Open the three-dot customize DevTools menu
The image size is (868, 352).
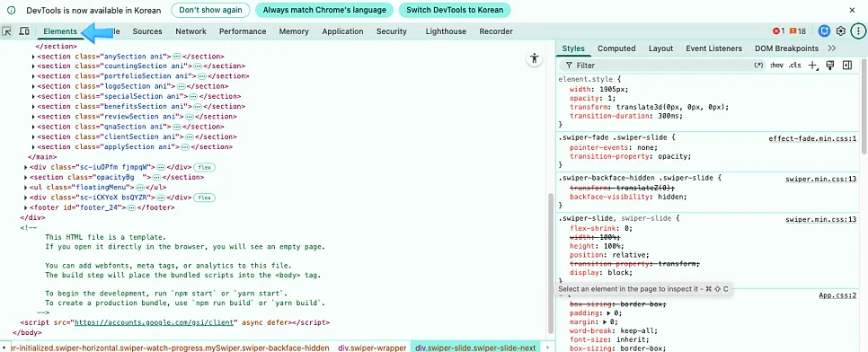[x=858, y=31]
